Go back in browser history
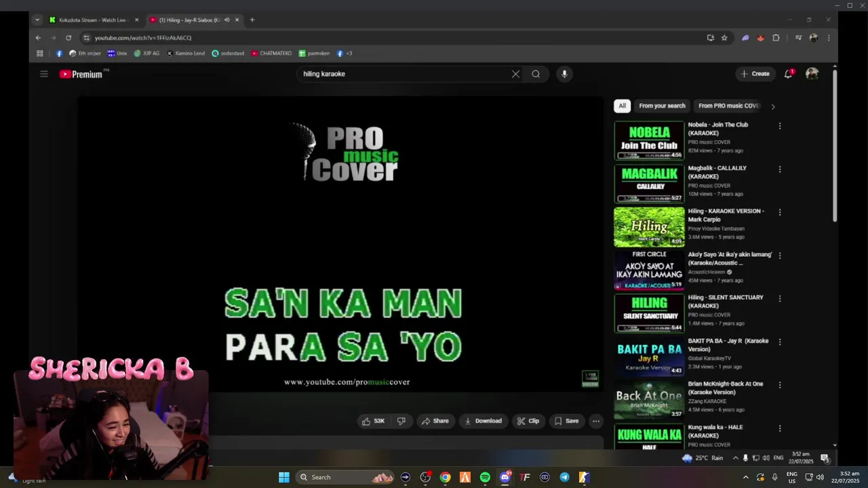Image resolution: width=868 pixels, height=488 pixels. [x=38, y=38]
